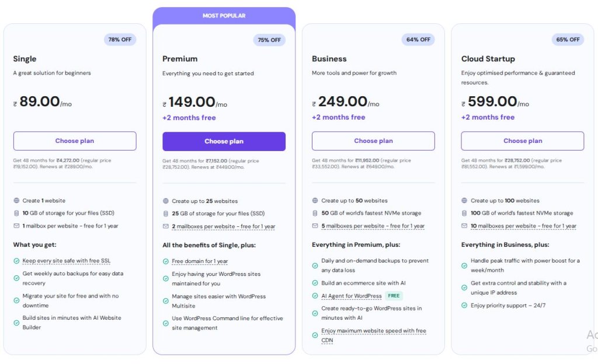Click the MOST POPULAR banner
Viewport: 598px width, 364px height.
pyautogui.click(x=224, y=16)
